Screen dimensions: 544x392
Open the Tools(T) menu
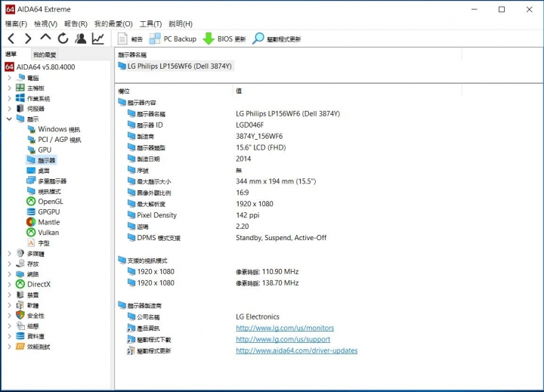150,24
